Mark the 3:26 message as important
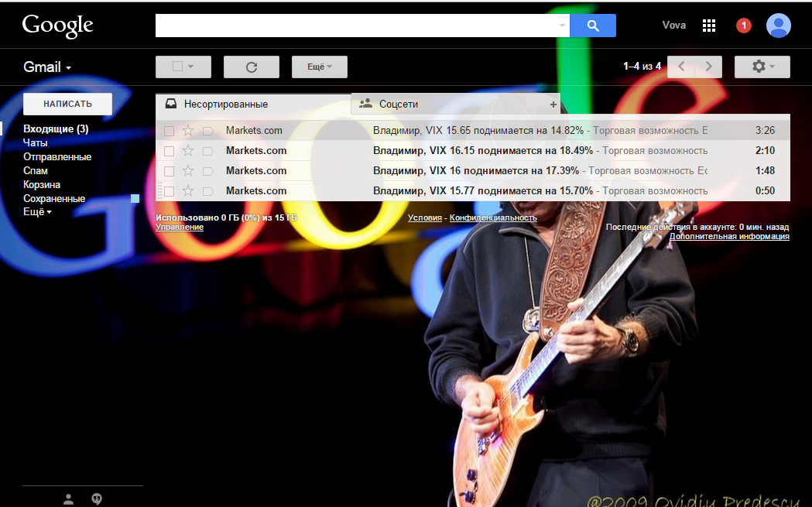Screen dimensions: 812x507 (x=208, y=131)
